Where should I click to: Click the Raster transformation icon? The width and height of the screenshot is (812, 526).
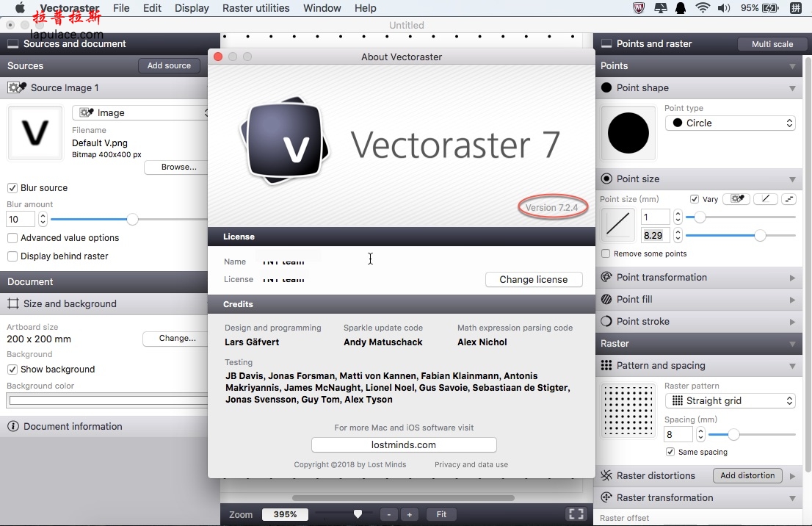pyautogui.click(x=606, y=497)
